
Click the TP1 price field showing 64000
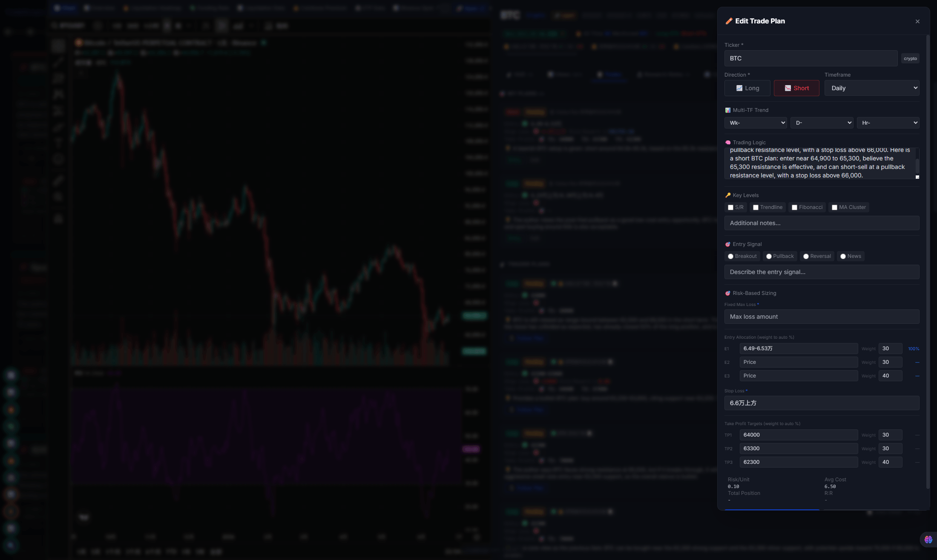tap(799, 435)
